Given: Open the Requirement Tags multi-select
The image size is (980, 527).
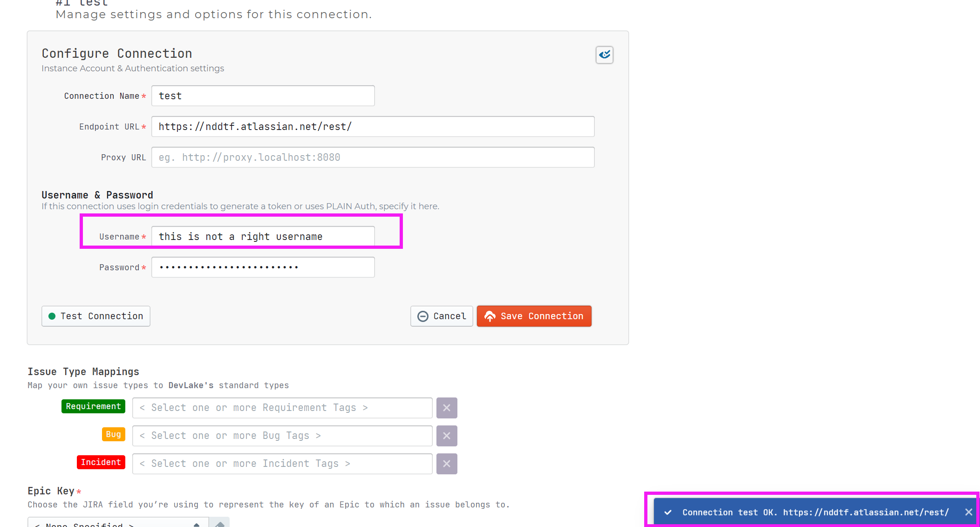Looking at the screenshot, I should point(282,408).
